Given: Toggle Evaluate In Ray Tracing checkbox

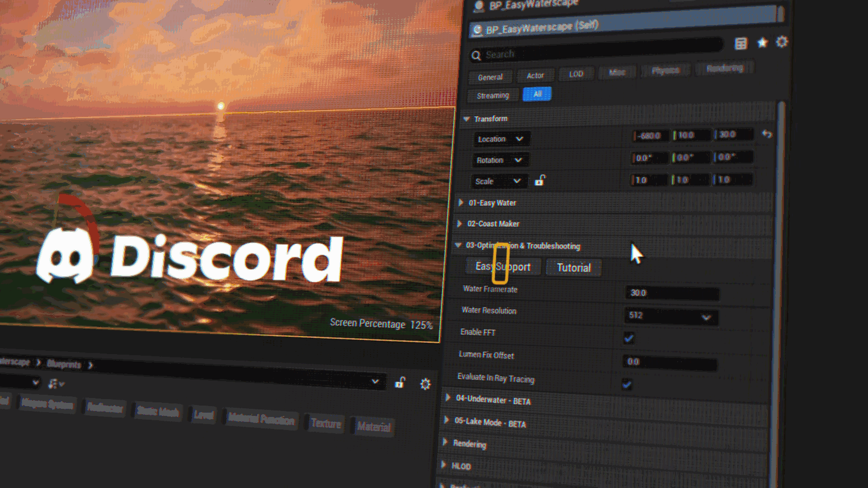Looking at the screenshot, I should [x=627, y=384].
